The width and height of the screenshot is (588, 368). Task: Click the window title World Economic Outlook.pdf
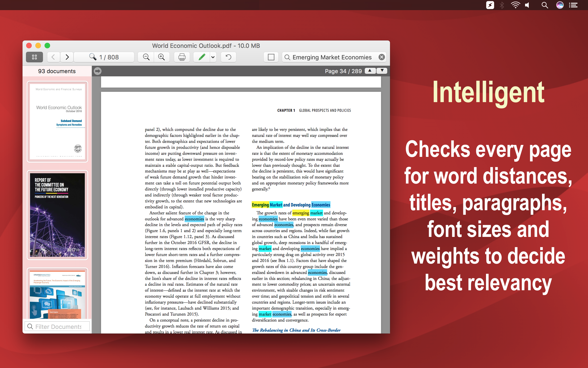click(x=206, y=46)
